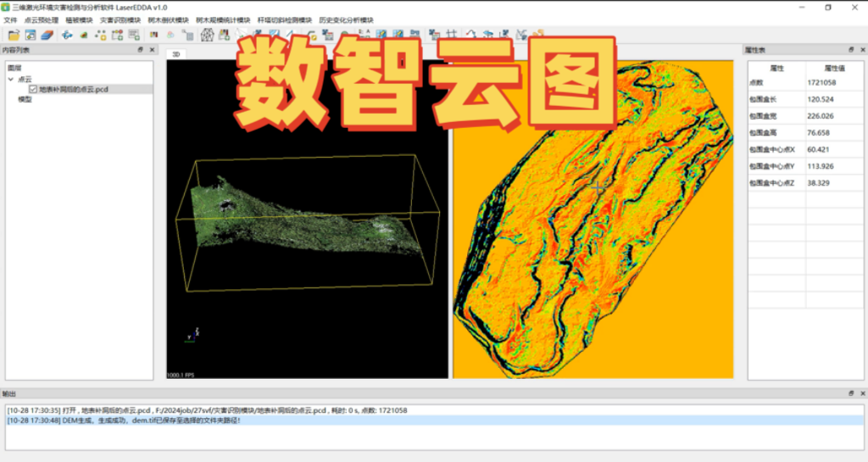Viewport: 868px width, 462px height.
Task: Click the XYZ axis gizmo in 3D view
Action: pos(192,335)
